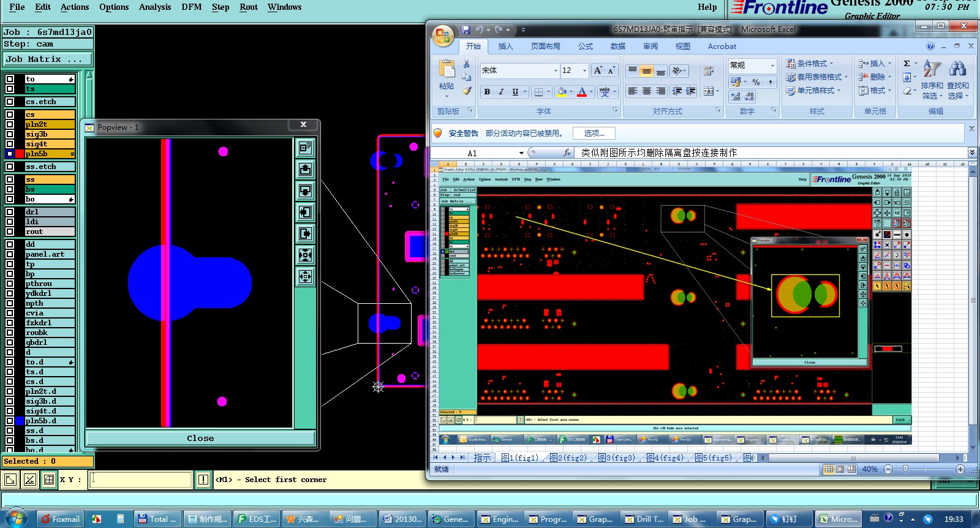Click the Format Painter brush icon
The height and width of the screenshot is (528, 980).
pyautogui.click(x=467, y=91)
